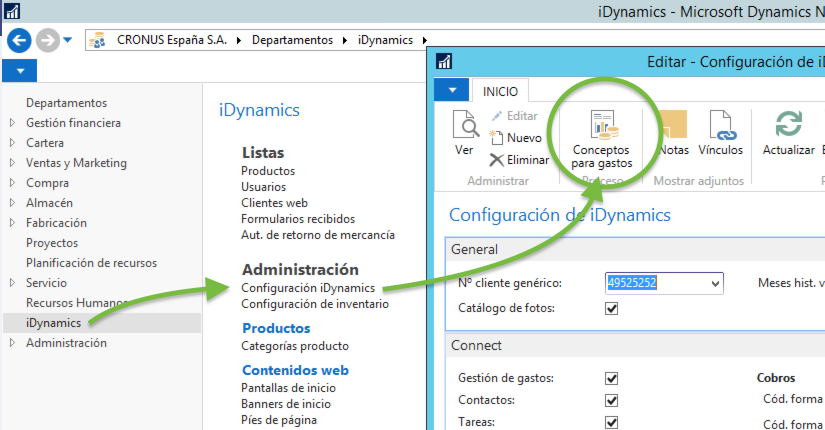Screen dimensions: 825x430
Task: Open Conceptos para gastos
Action: click(x=601, y=140)
